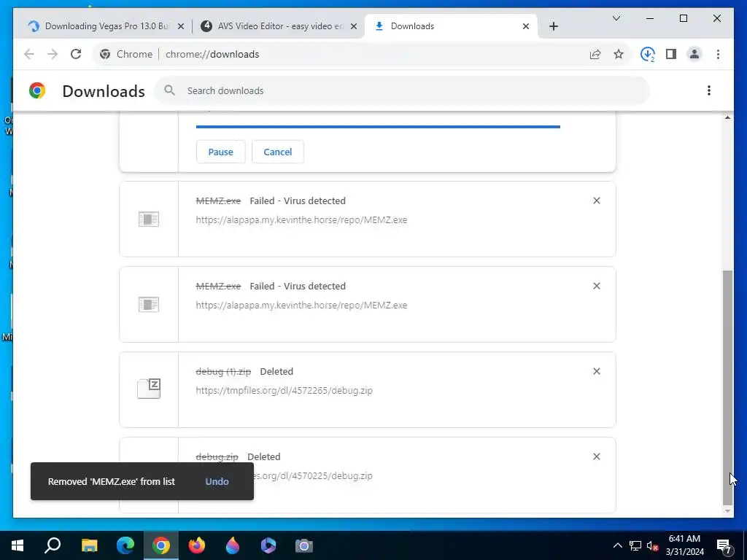Click the tmpfiles.org/dl/4572265/debug.zip link
The width and height of the screenshot is (747, 560).
tap(284, 391)
